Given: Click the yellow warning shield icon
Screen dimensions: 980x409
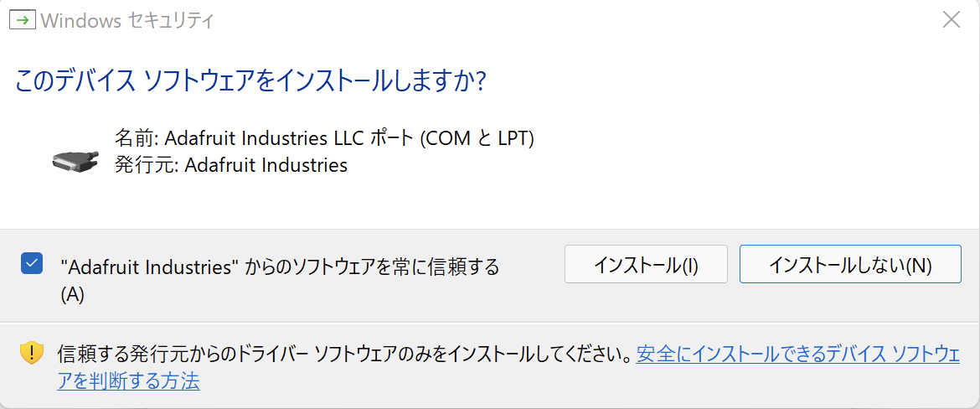Looking at the screenshot, I should 32,353.
